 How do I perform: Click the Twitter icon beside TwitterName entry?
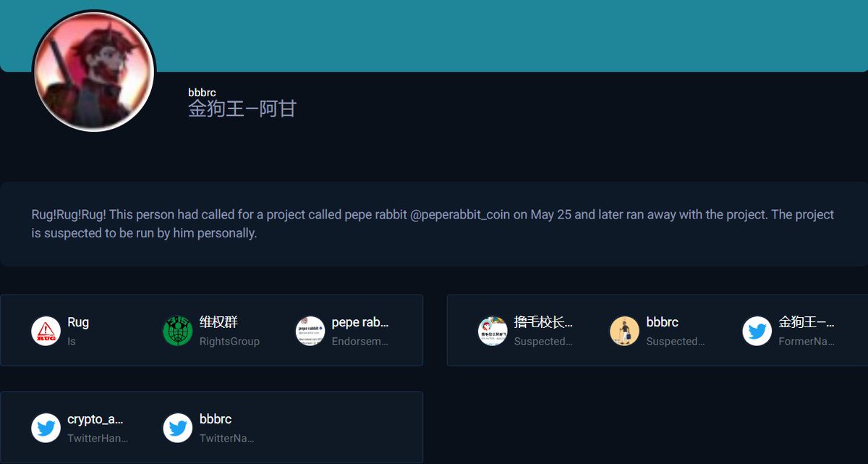[177, 428]
